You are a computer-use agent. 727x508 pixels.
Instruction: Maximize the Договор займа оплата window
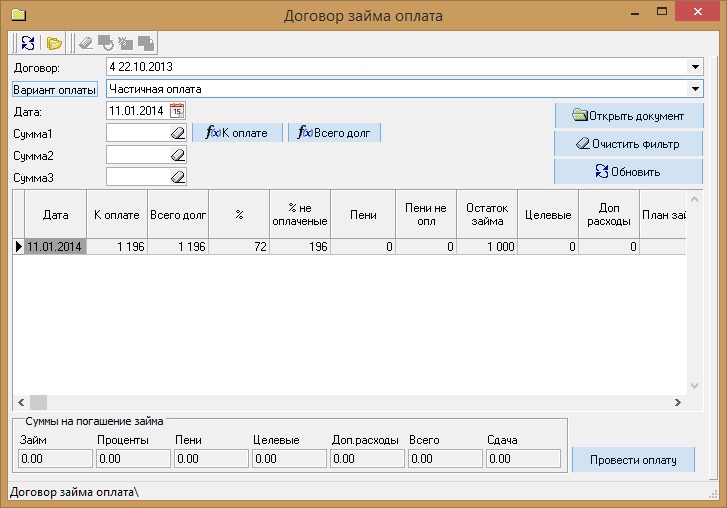click(x=662, y=12)
